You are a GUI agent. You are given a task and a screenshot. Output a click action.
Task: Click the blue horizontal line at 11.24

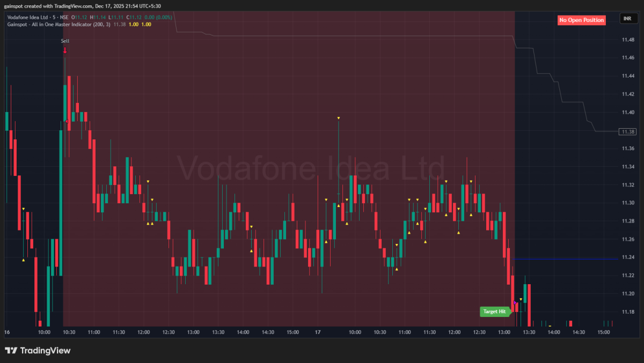coord(563,258)
